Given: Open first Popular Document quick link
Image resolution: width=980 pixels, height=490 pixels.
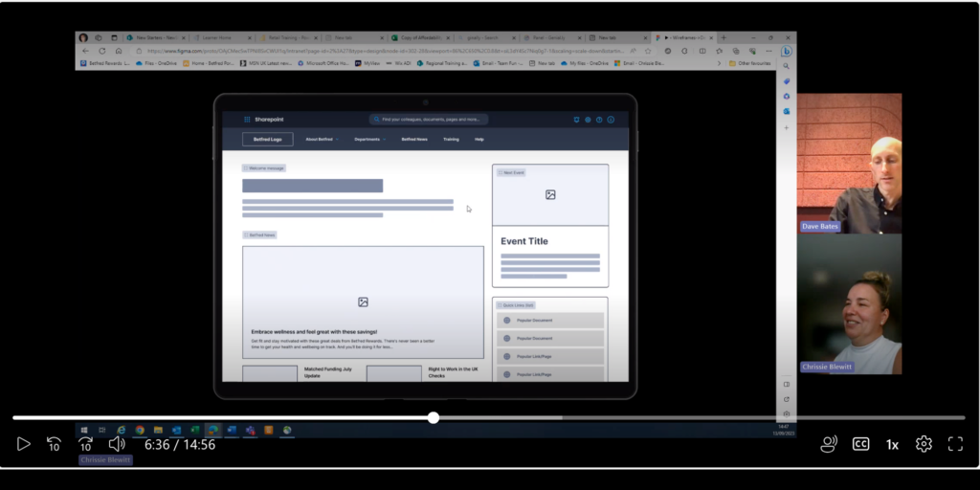Looking at the screenshot, I should point(550,321).
